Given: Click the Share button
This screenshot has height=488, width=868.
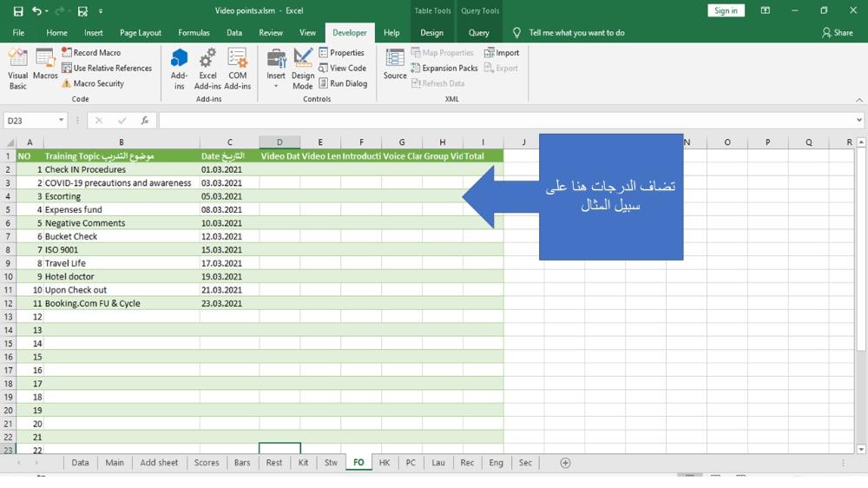Looking at the screenshot, I should pos(837,33).
